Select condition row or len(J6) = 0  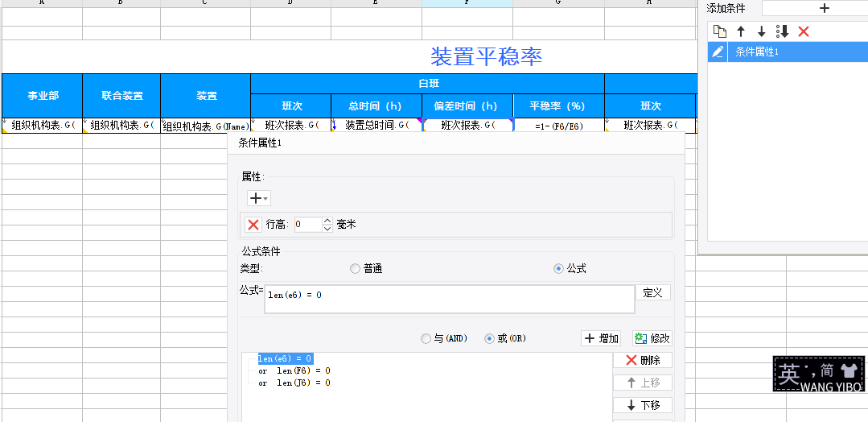click(x=294, y=383)
